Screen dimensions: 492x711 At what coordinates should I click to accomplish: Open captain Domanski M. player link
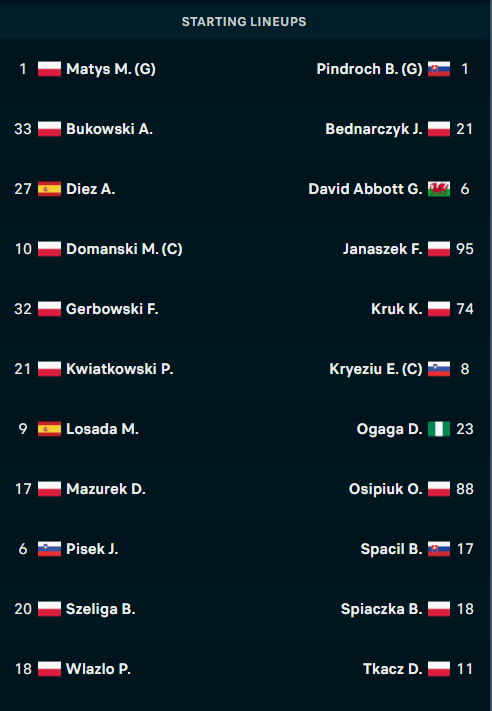coord(124,249)
